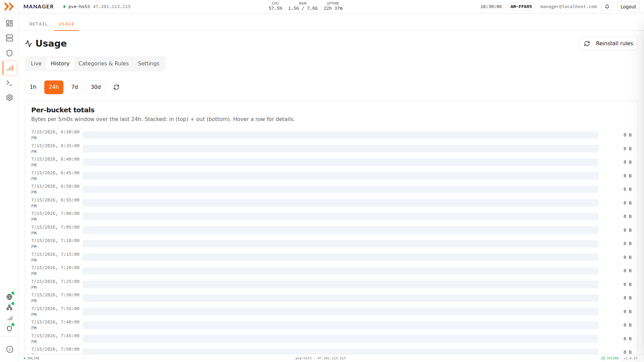Click the Reinstall rules button
This screenshot has height=362, width=644.
tap(608, 44)
